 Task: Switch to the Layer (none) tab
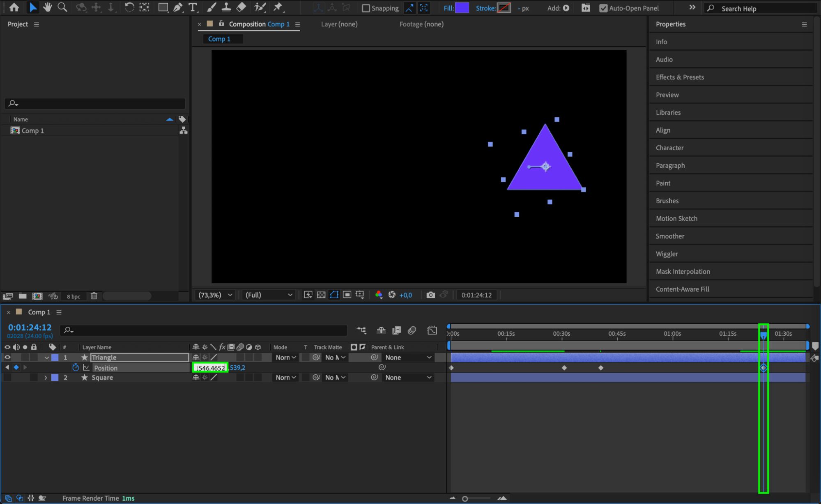tap(339, 24)
